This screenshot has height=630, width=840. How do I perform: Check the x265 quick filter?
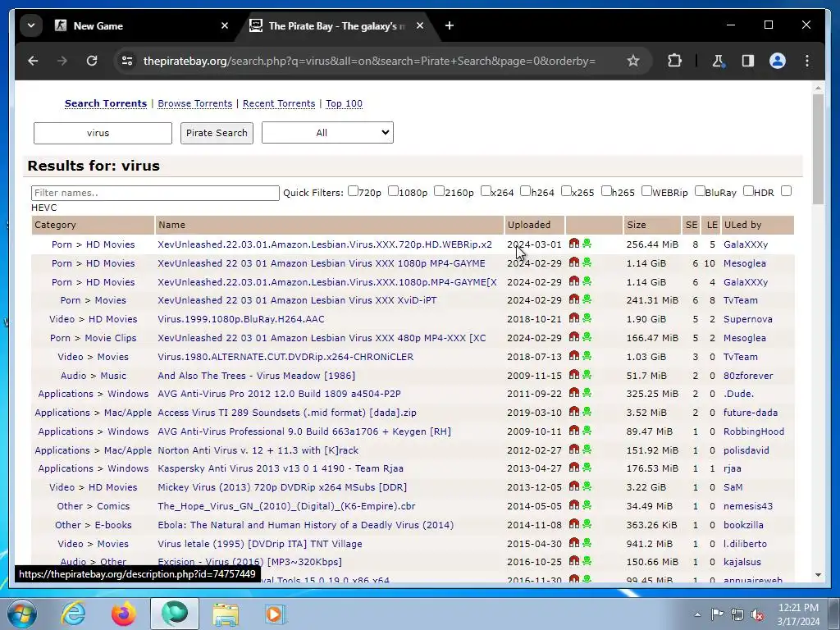pos(566,190)
